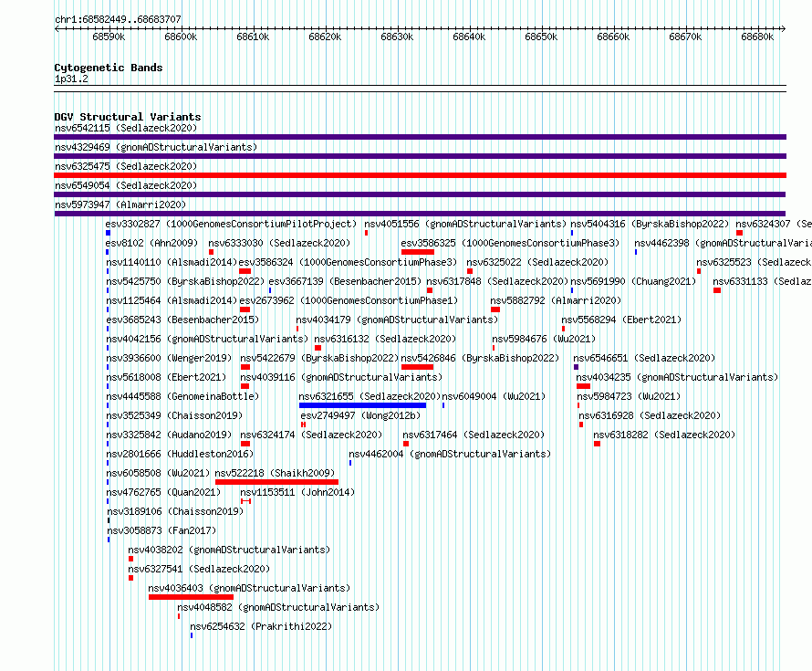The width and height of the screenshot is (812, 671).
Task: Open nsv6317464 (Sedlazeck2020) label
Action: (x=474, y=435)
